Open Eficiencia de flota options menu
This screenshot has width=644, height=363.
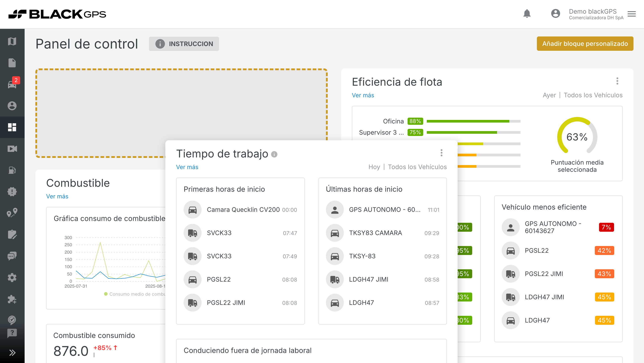point(617,81)
